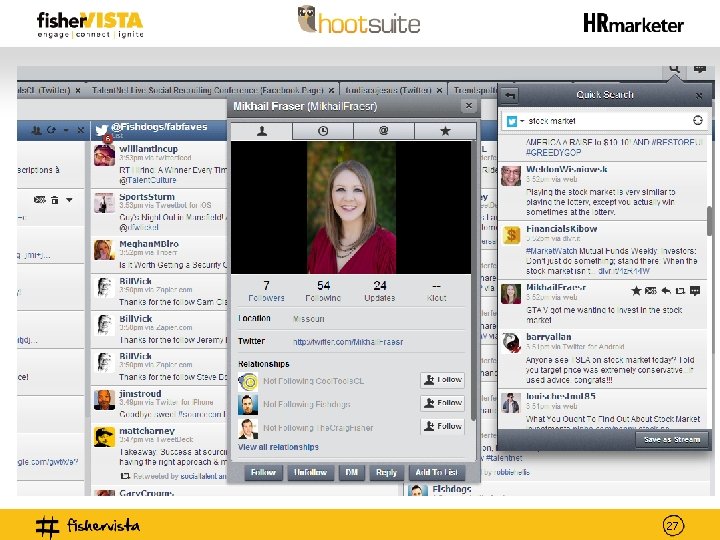Viewport: 720px width, 540px height.
Task: Click Mikhail Fraser's profile photo
Action: click(351, 208)
